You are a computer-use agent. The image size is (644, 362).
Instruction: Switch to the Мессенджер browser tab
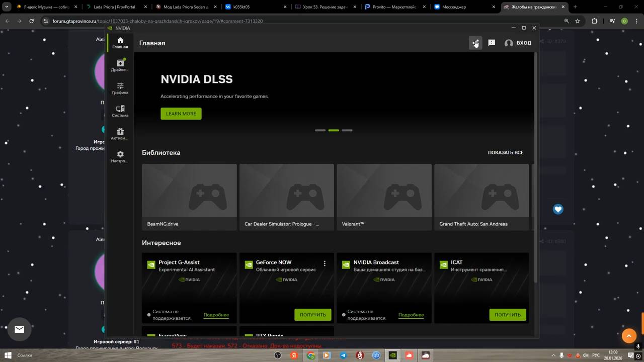coord(464,7)
